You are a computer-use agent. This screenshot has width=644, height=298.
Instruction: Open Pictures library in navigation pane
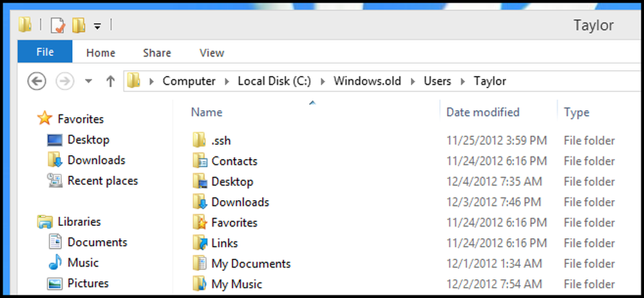(88, 283)
